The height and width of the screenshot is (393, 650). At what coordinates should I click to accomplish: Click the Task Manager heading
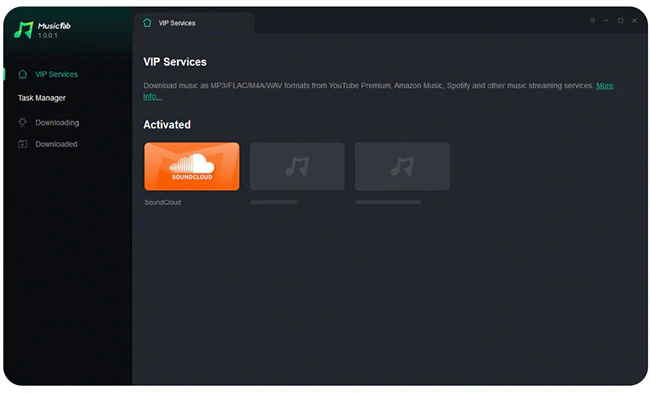point(41,98)
